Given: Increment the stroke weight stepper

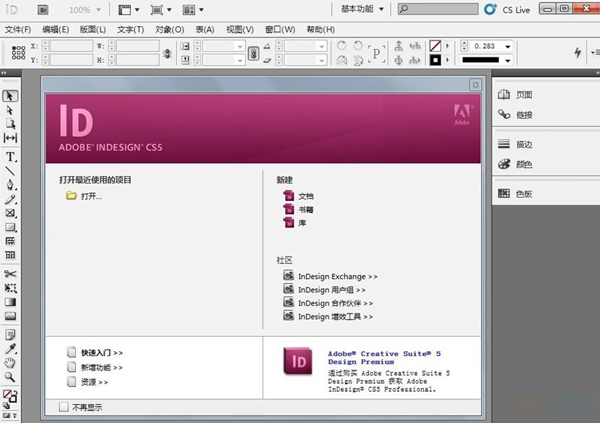Looking at the screenshot, I should [x=464, y=44].
